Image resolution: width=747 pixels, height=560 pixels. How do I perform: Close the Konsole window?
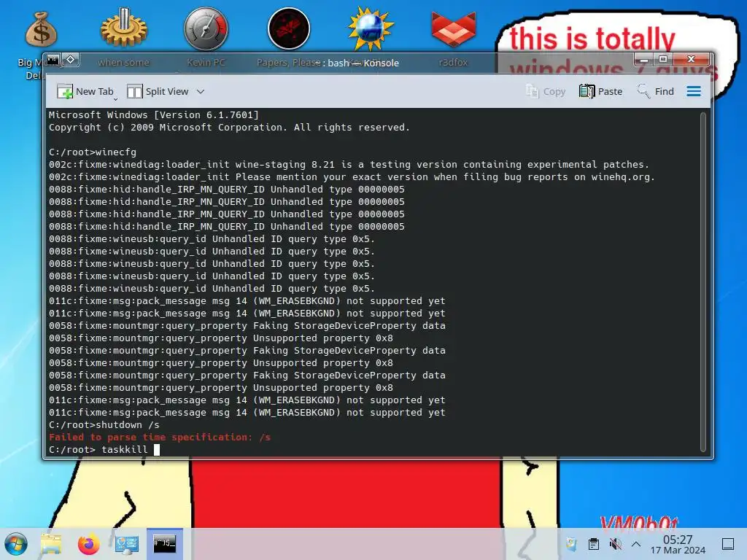click(x=692, y=60)
